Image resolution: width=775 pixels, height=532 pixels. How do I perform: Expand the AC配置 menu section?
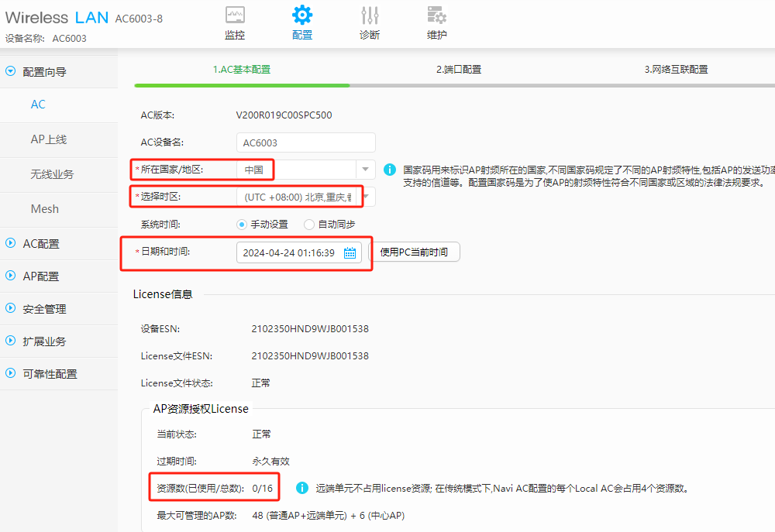(x=59, y=243)
